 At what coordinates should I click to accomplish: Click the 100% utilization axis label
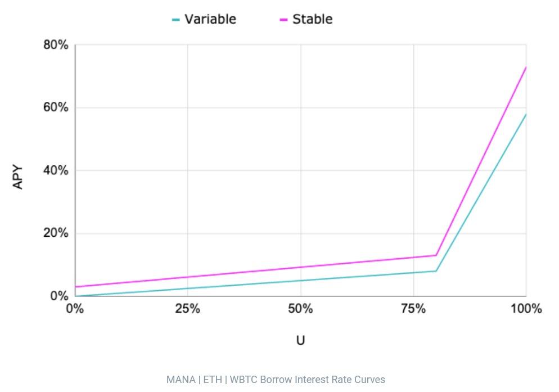(x=526, y=309)
